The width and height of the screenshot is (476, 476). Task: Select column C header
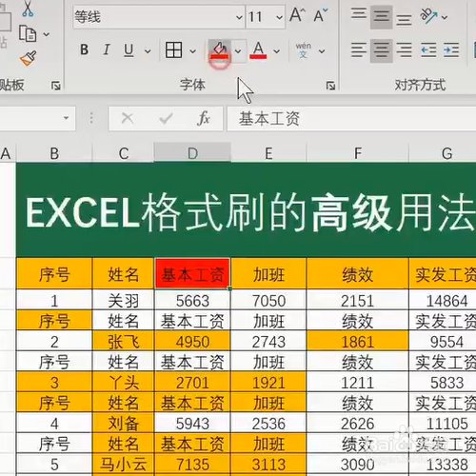coord(124,153)
